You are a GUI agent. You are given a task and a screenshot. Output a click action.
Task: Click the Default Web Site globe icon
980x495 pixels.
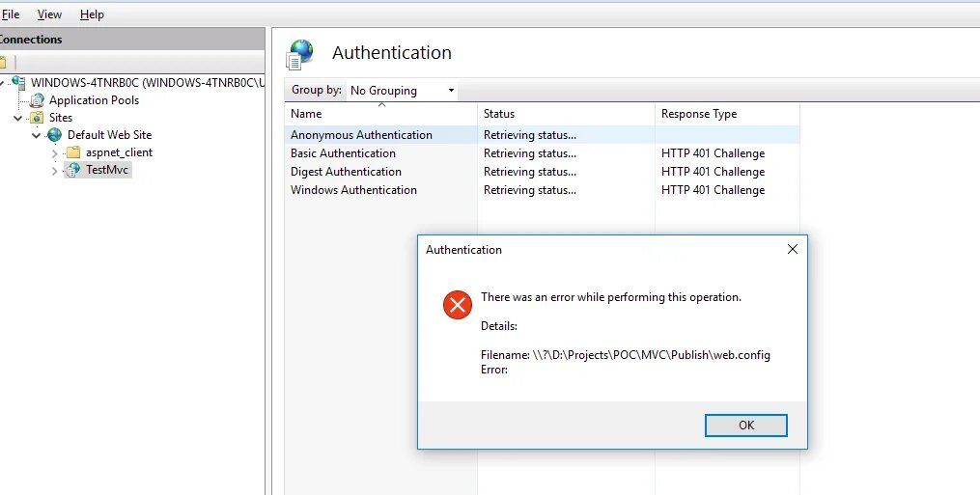coord(54,135)
